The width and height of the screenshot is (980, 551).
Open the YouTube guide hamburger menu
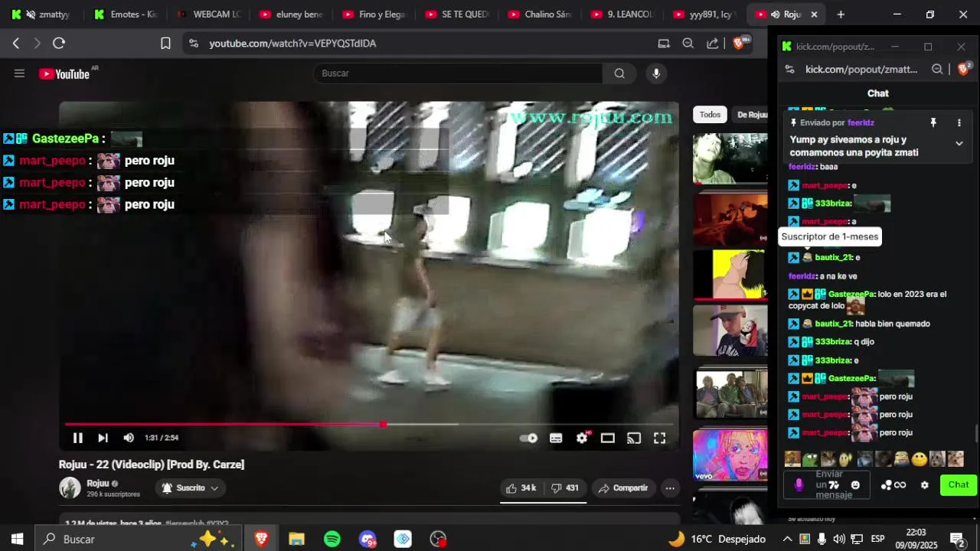(x=19, y=73)
